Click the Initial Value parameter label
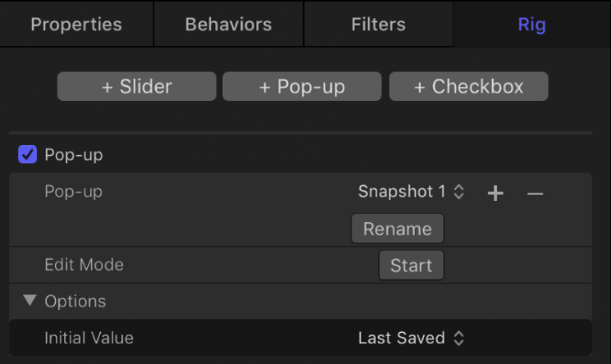The image size is (611, 364). coord(89,338)
